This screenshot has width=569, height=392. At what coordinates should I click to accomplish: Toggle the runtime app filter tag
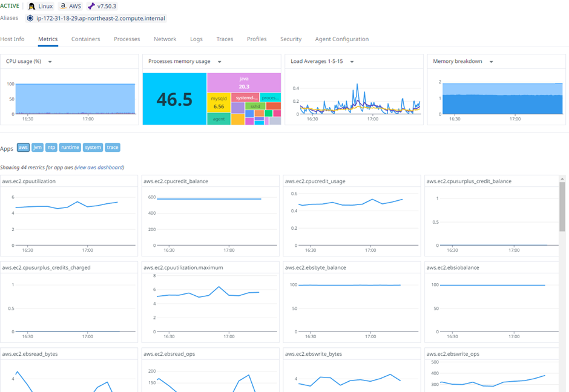70,148
